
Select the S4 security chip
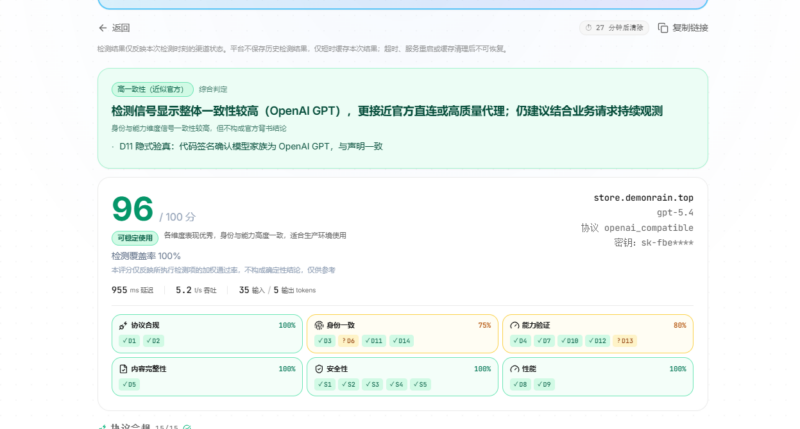396,385
